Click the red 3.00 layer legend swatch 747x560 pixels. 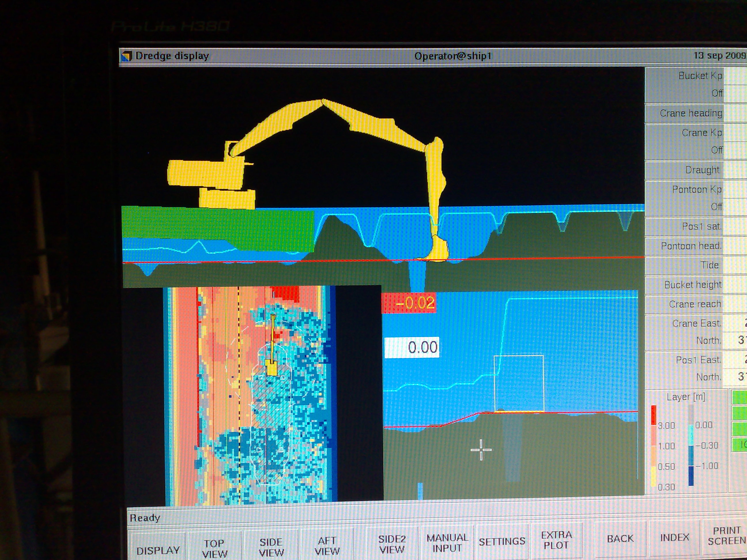tap(653, 415)
